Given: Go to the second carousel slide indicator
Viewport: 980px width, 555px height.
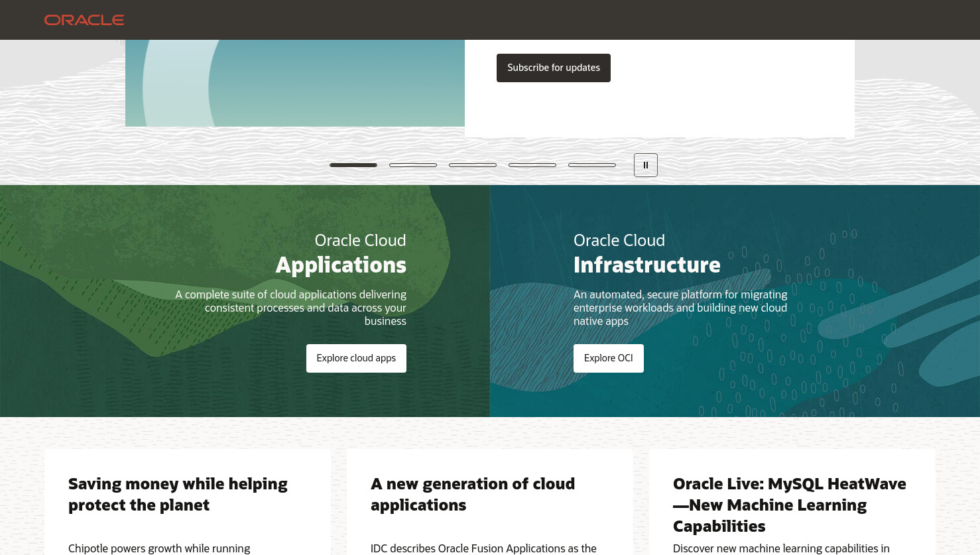Looking at the screenshot, I should [x=413, y=165].
